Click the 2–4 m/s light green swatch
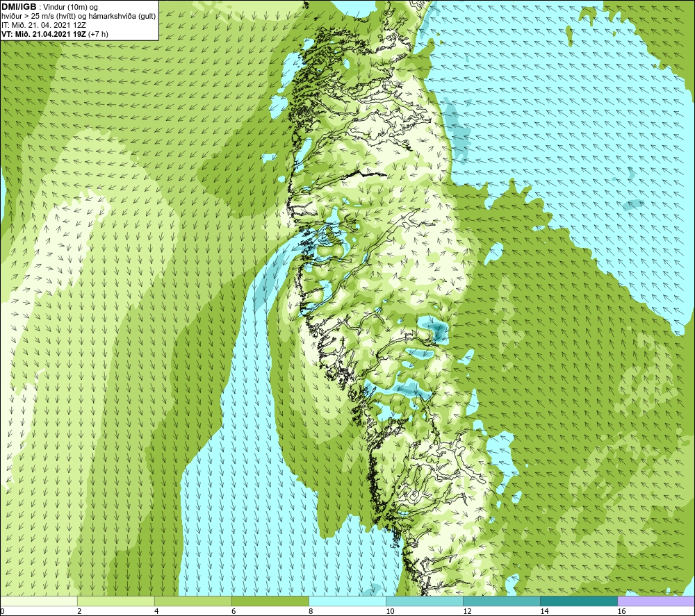The width and height of the screenshot is (695, 616). 115,601
